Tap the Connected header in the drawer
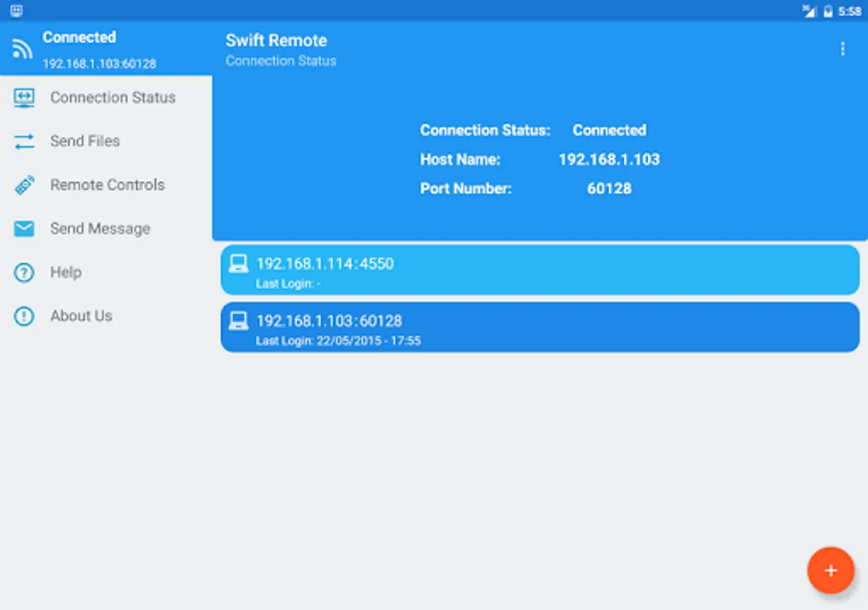868x610 pixels. (x=79, y=38)
